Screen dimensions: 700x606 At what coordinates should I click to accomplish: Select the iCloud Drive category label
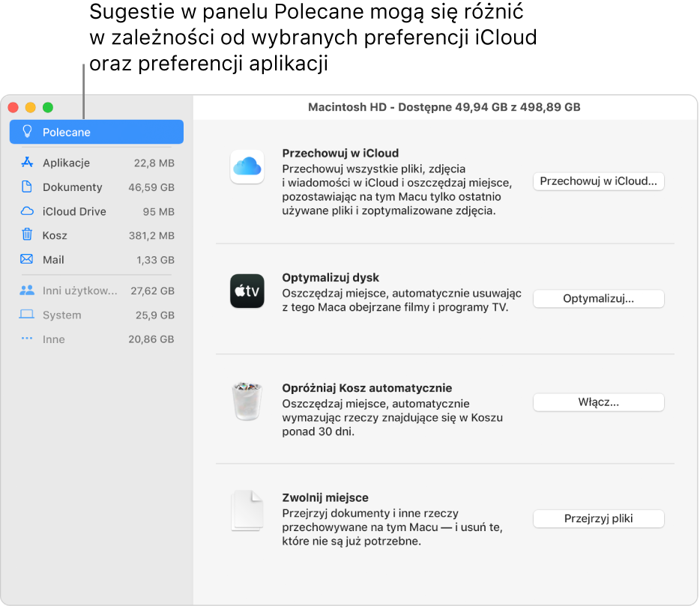point(74,211)
